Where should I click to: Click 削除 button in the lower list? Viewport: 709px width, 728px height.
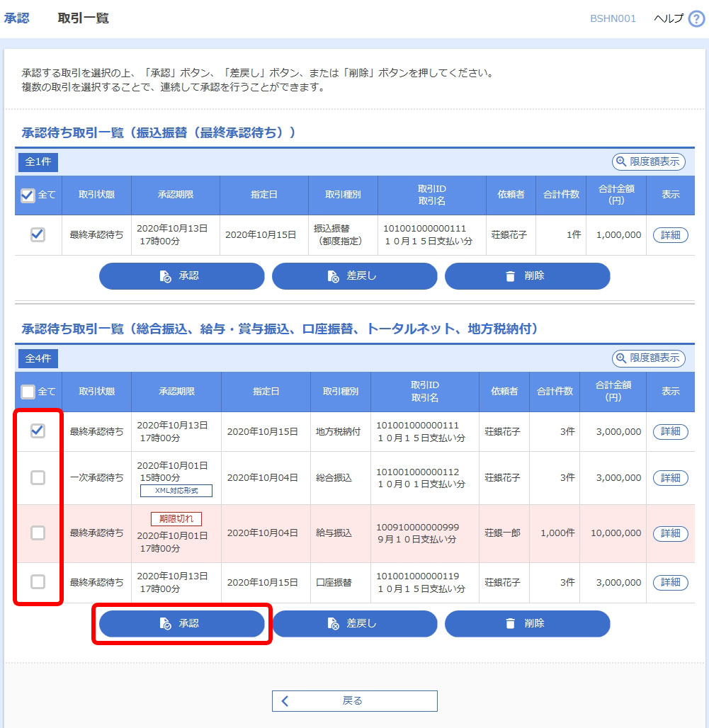tap(527, 624)
